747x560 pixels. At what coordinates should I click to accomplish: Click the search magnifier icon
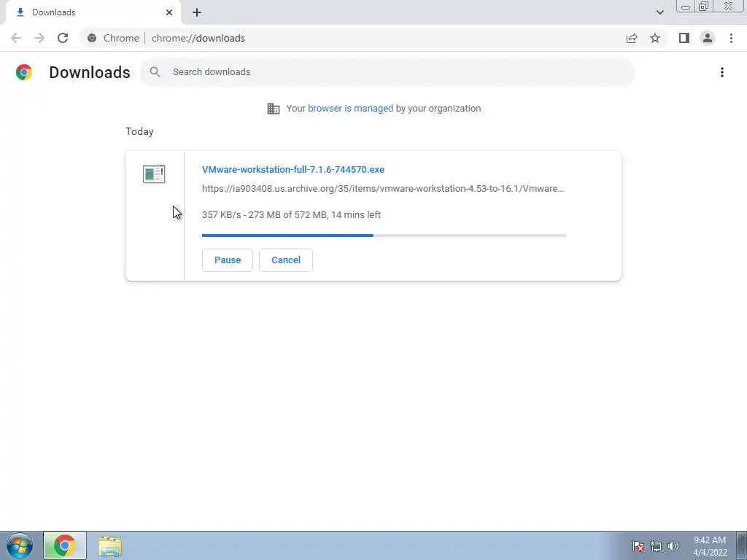click(155, 72)
